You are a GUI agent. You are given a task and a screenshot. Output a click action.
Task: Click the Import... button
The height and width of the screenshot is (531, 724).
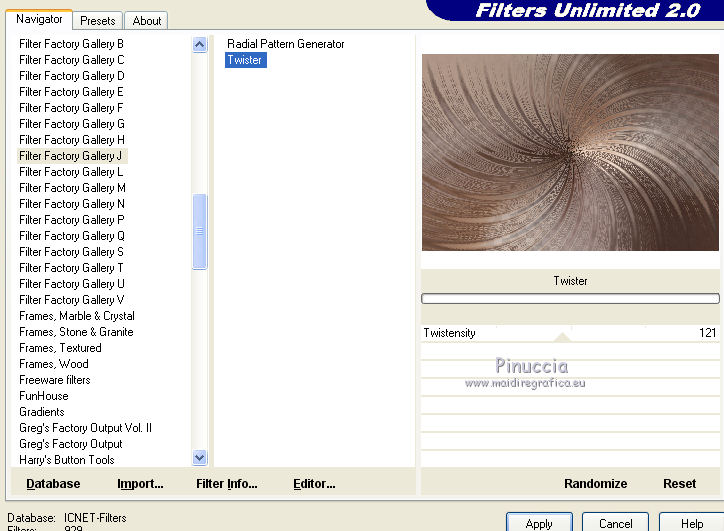click(140, 483)
